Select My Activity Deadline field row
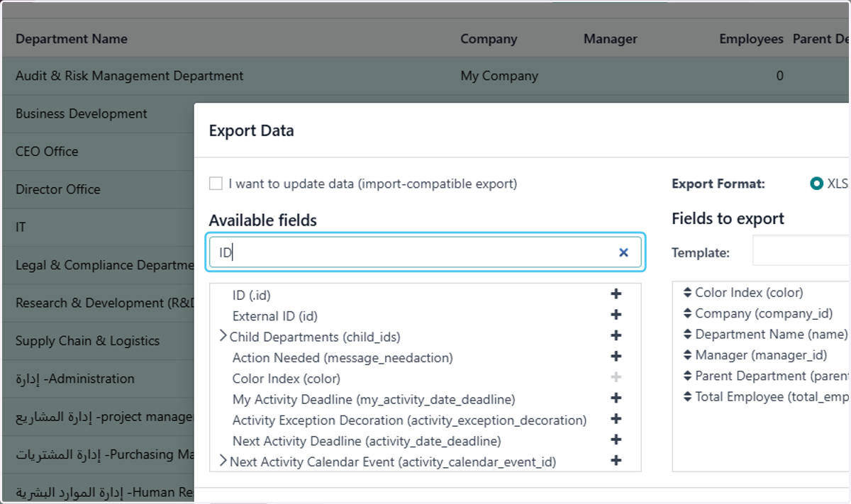This screenshot has width=851, height=504. [x=374, y=399]
